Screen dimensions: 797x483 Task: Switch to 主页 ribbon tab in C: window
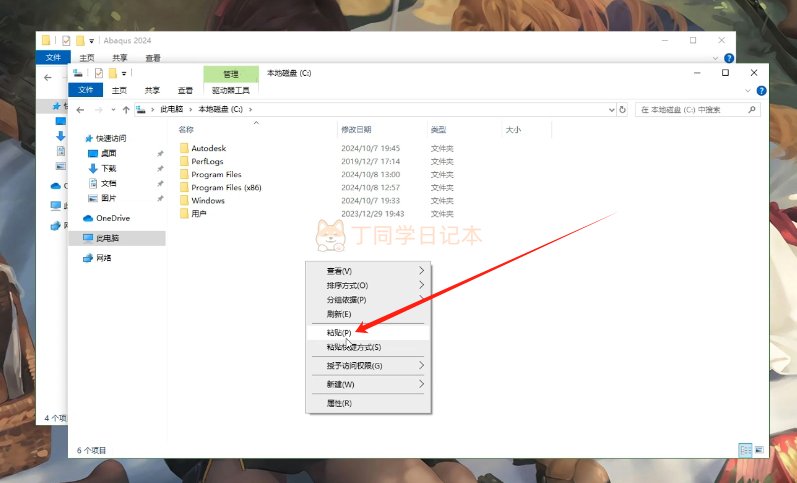coord(119,90)
